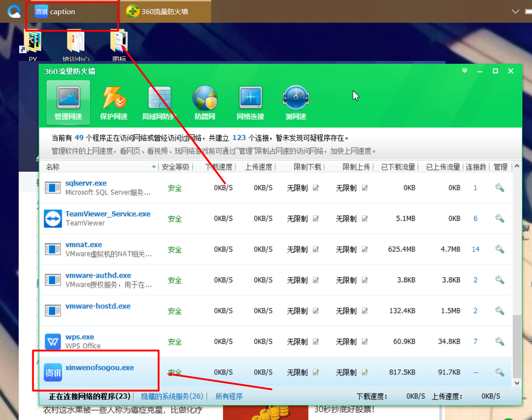Open wps.exe program name link
Image resolution: width=532 pixels, height=420 pixels.
(x=80, y=337)
